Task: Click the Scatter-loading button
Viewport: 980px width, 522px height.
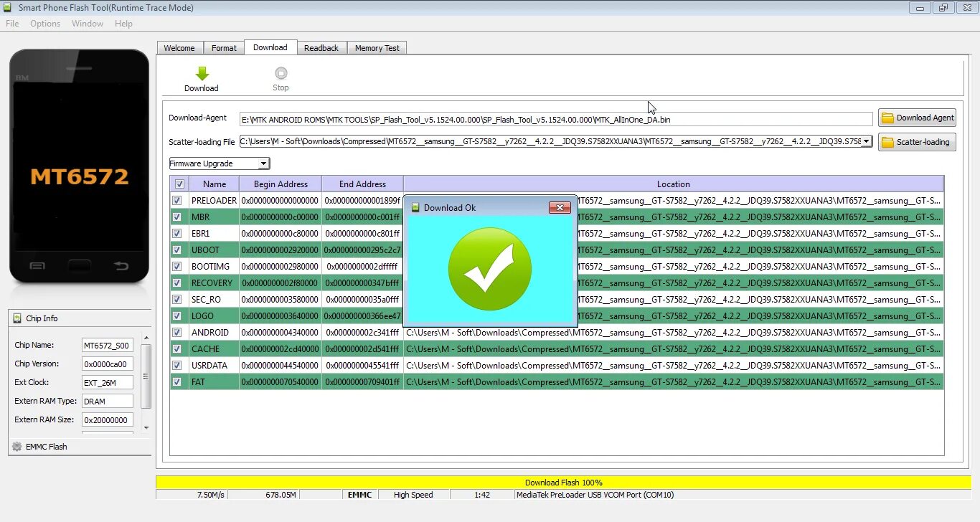Action: click(x=917, y=142)
